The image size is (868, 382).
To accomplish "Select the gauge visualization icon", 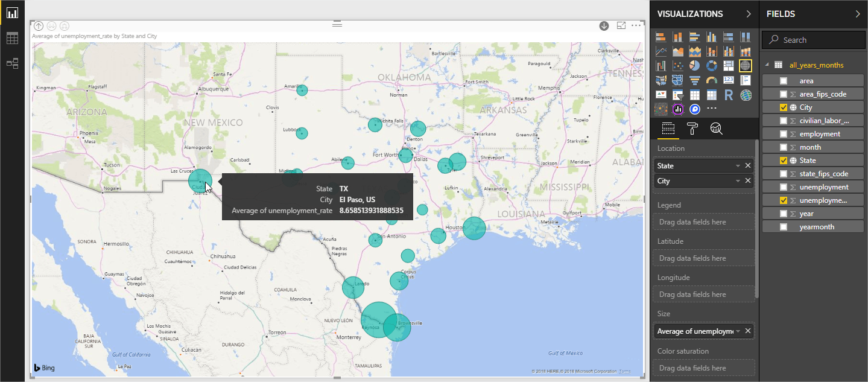I will (x=712, y=80).
